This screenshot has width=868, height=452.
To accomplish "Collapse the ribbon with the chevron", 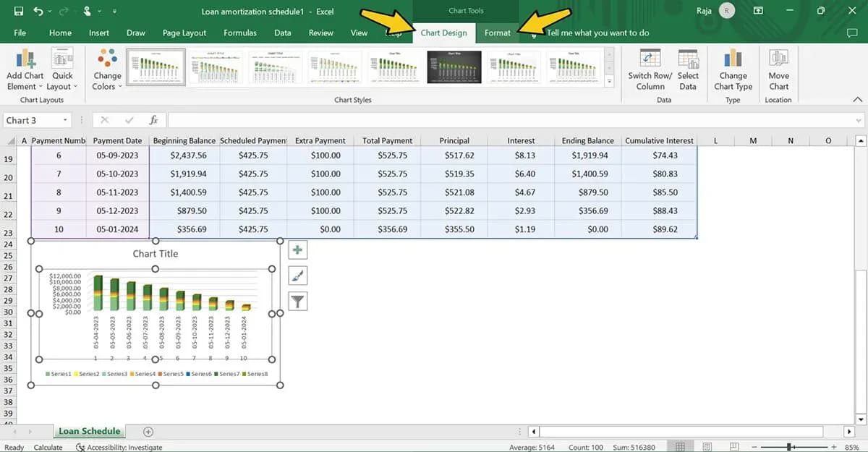I will tap(858, 100).
